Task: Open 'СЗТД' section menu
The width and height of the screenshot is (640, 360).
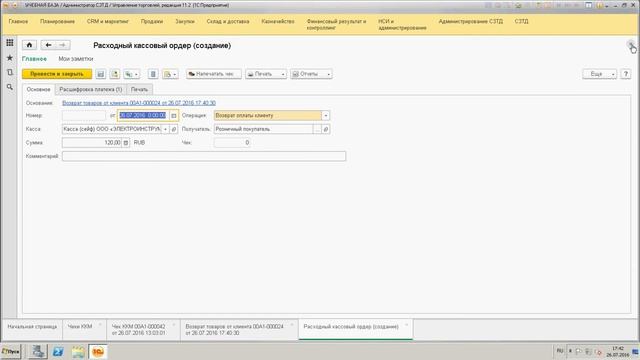Action: (x=521, y=21)
